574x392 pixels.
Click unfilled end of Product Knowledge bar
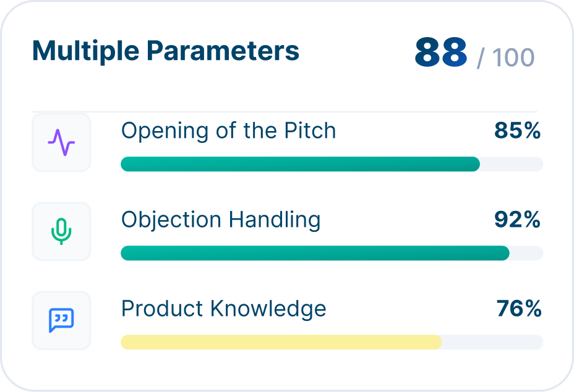click(x=493, y=342)
